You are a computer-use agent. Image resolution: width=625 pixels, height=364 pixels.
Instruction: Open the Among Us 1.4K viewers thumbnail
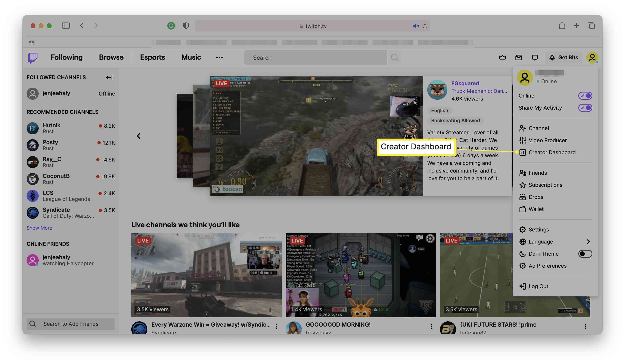(x=361, y=275)
